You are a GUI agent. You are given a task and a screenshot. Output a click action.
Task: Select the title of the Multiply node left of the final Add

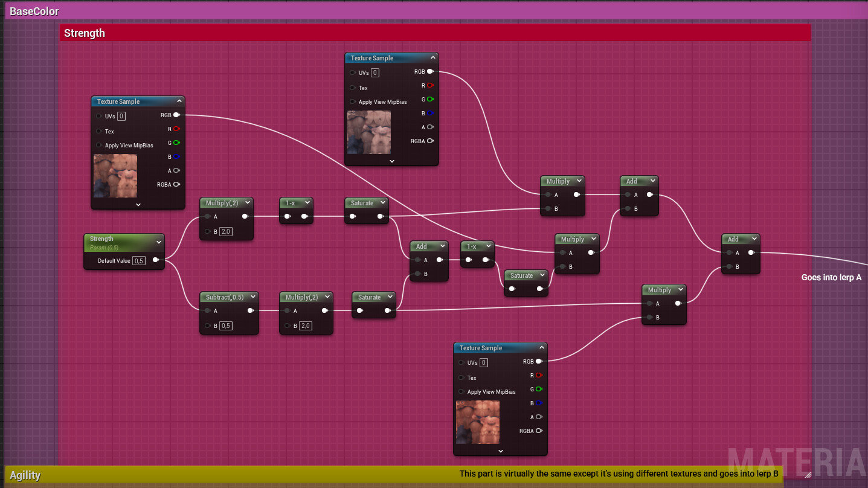[659, 290]
